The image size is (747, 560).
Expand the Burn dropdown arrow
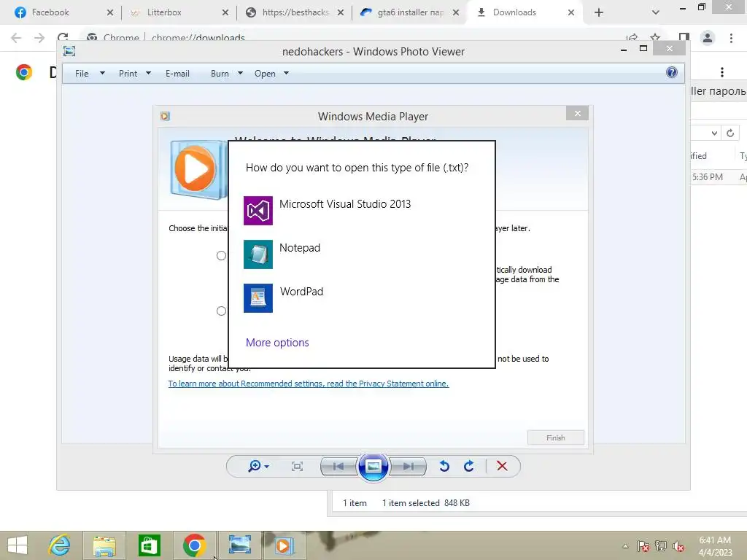[240, 74]
